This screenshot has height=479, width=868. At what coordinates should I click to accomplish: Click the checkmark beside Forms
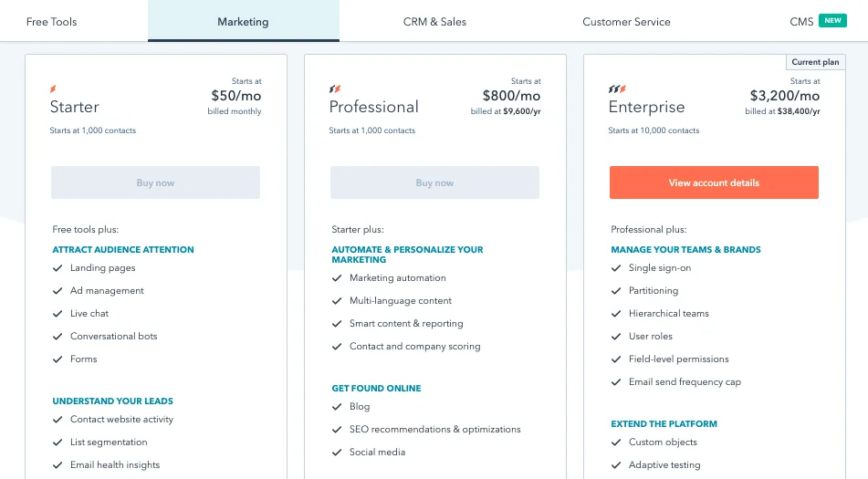58,359
